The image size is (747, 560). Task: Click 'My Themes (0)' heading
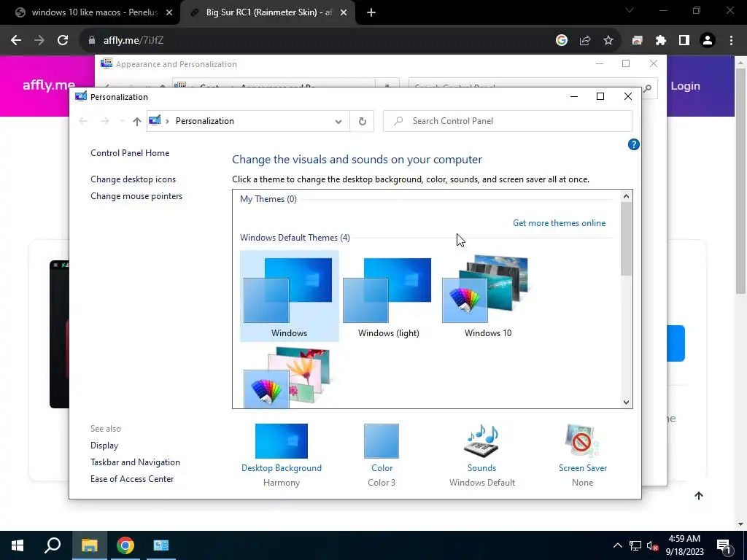pos(268,198)
